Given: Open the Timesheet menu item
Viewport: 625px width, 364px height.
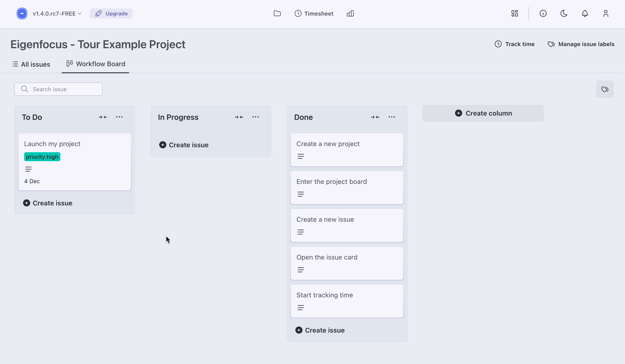Looking at the screenshot, I should [314, 14].
